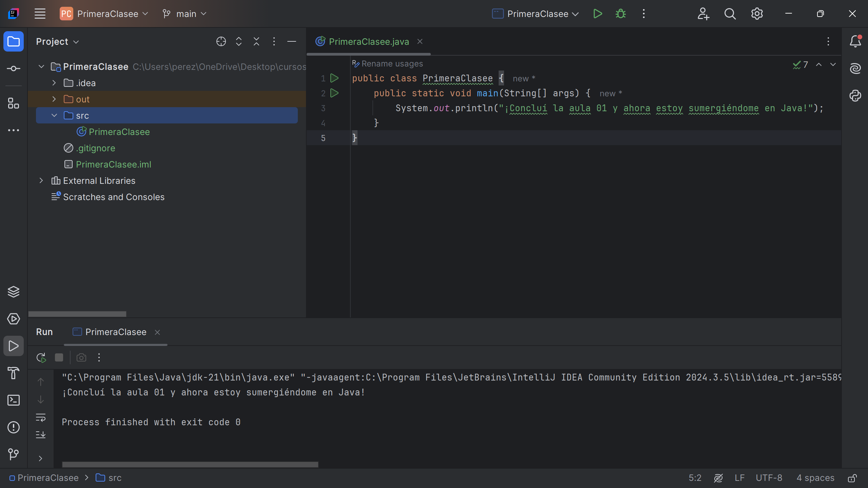Toggle scroll to end in console

pos(41,434)
